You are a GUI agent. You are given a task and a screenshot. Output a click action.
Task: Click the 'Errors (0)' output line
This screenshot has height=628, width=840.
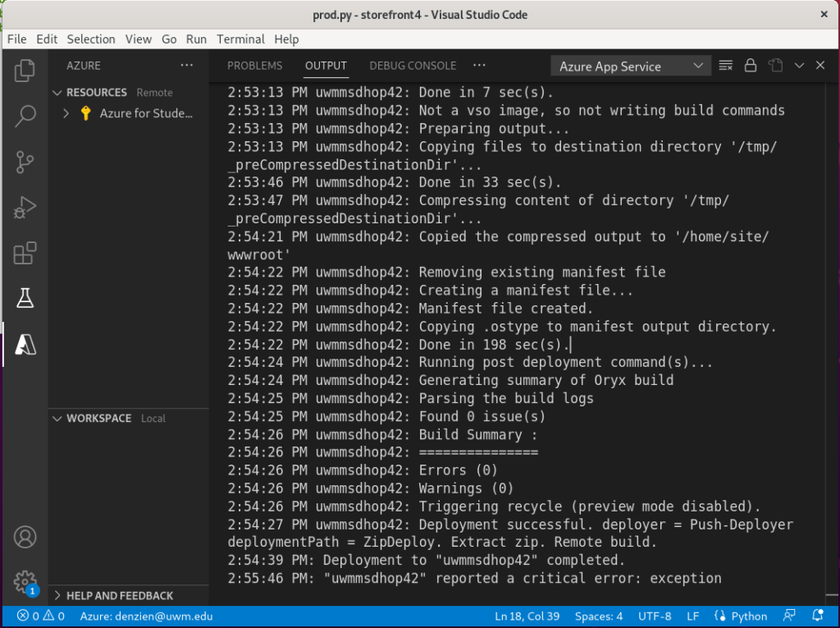363,470
